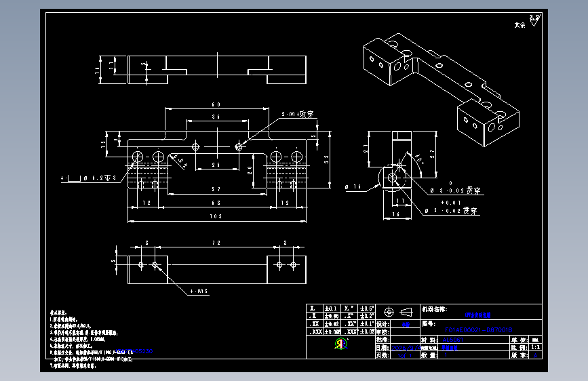Click the 页数 label

[383, 355]
